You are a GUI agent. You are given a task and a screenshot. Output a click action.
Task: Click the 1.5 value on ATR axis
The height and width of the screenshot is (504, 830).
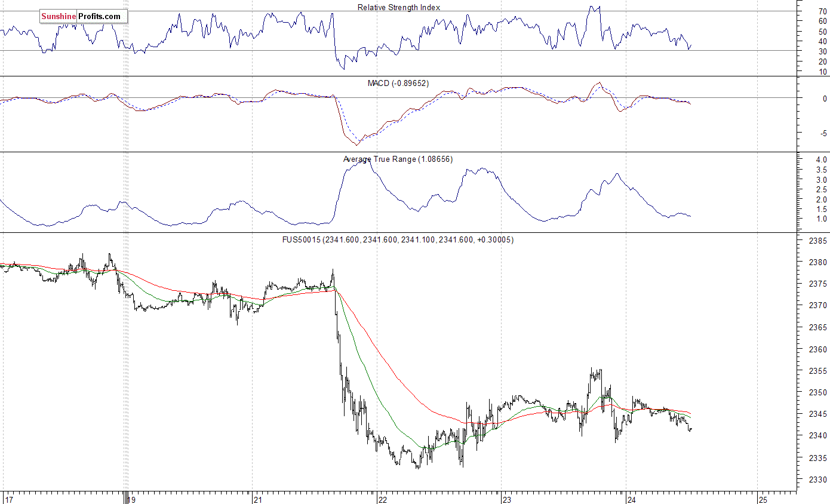coord(821,209)
